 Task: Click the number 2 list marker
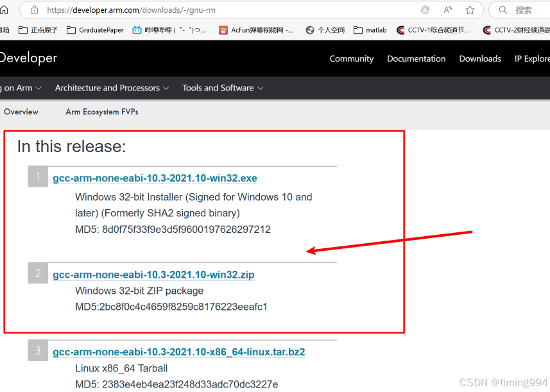[x=38, y=273]
